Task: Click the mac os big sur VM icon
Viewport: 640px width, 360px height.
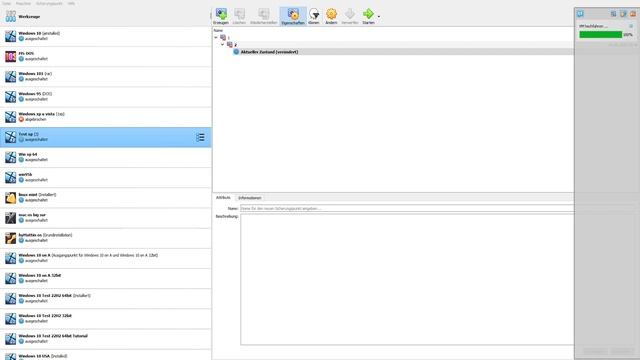Action: coord(11,218)
